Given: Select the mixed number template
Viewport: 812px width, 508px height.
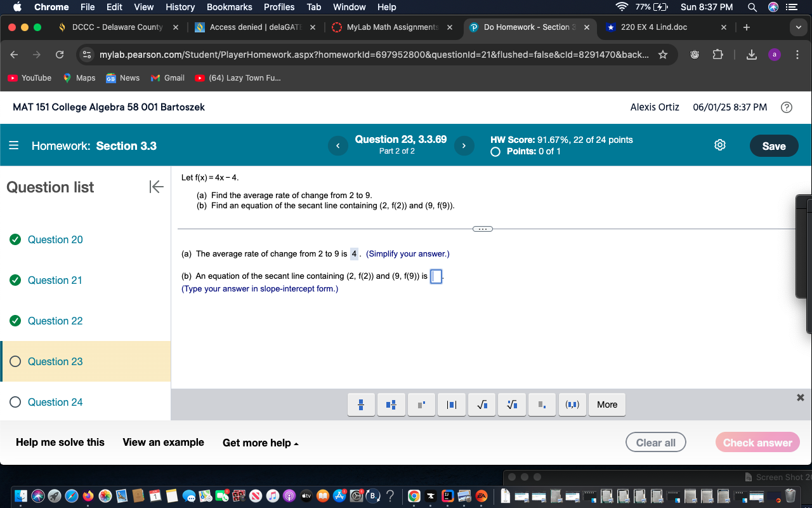Looking at the screenshot, I should click(x=391, y=404).
